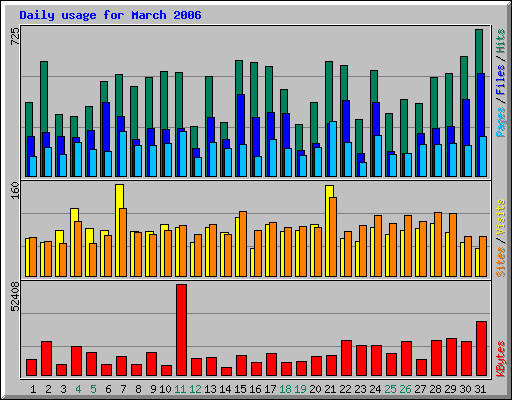Viewport: 512px width, 400px height.
Task: Click day label 9 on the x-axis
Action: (x=153, y=389)
